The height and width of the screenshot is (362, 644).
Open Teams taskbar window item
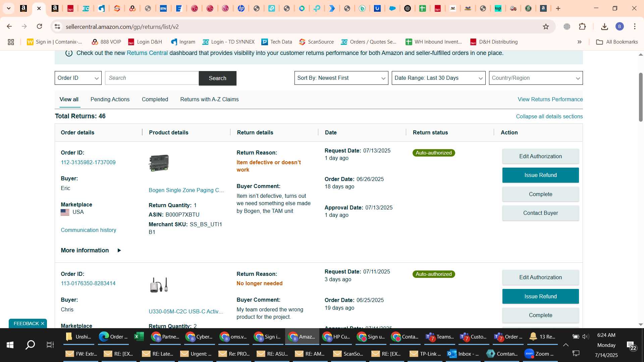click(x=440, y=337)
